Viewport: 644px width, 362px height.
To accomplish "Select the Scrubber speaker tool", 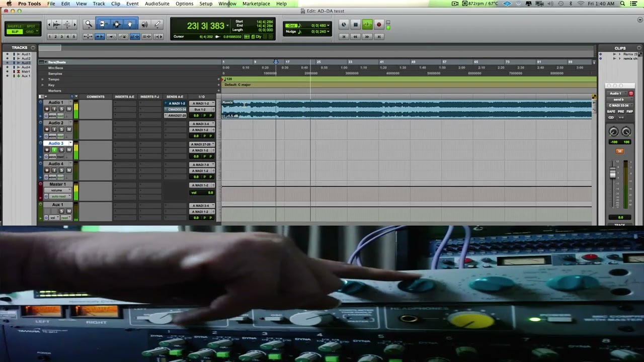I will coord(144,24).
